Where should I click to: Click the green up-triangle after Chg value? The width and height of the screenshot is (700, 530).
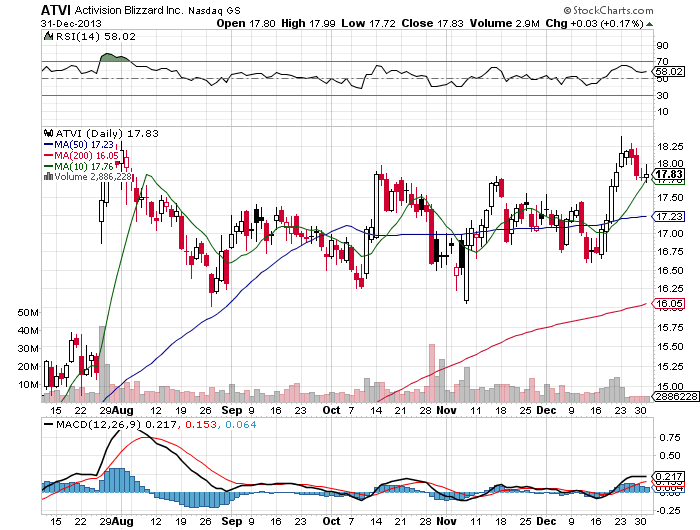click(x=649, y=24)
